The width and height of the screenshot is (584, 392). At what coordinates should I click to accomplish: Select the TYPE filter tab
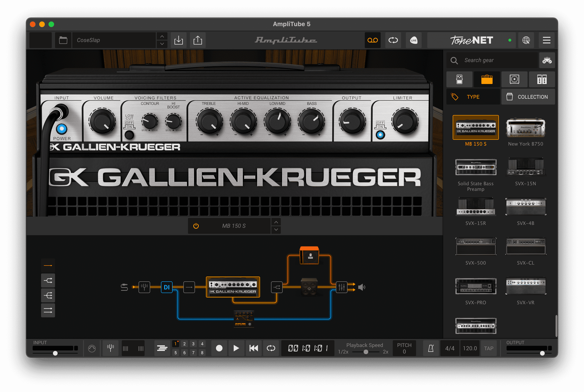point(473,97)
